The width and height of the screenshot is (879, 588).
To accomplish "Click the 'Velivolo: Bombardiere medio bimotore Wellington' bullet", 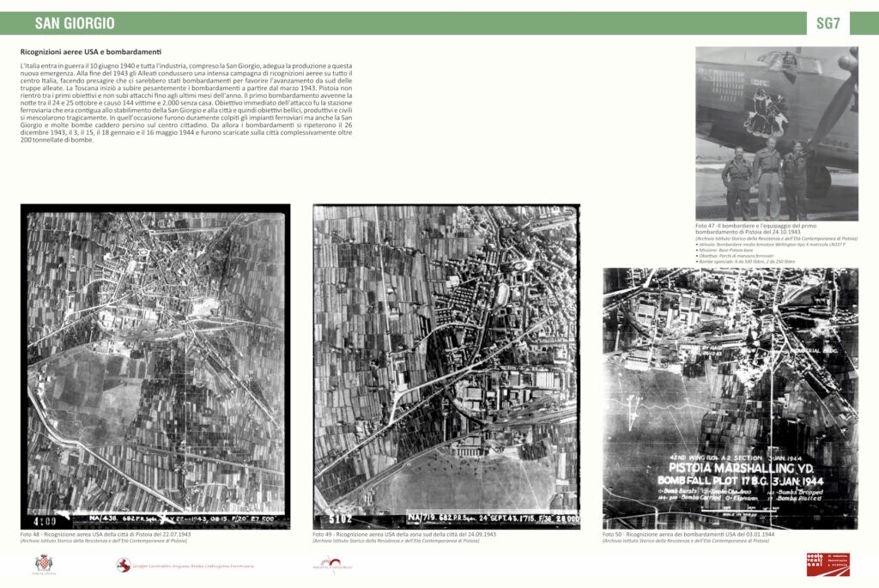I will click(x=770, y=245).
